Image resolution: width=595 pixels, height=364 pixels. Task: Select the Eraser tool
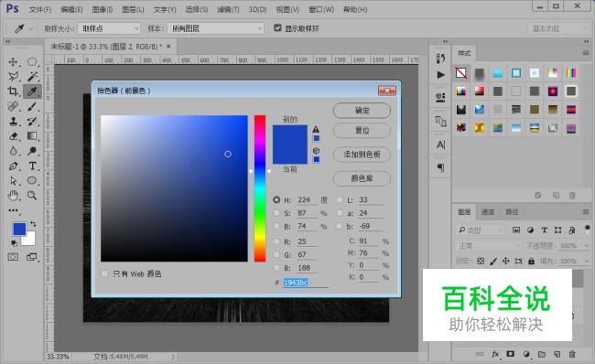pyautogui.click(x=14, y=136)
